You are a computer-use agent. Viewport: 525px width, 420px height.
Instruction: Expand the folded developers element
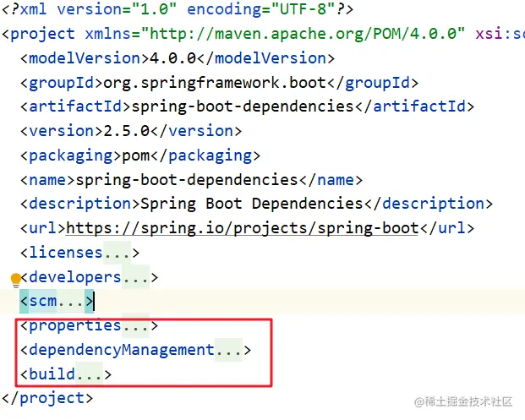tap(135, 277)
